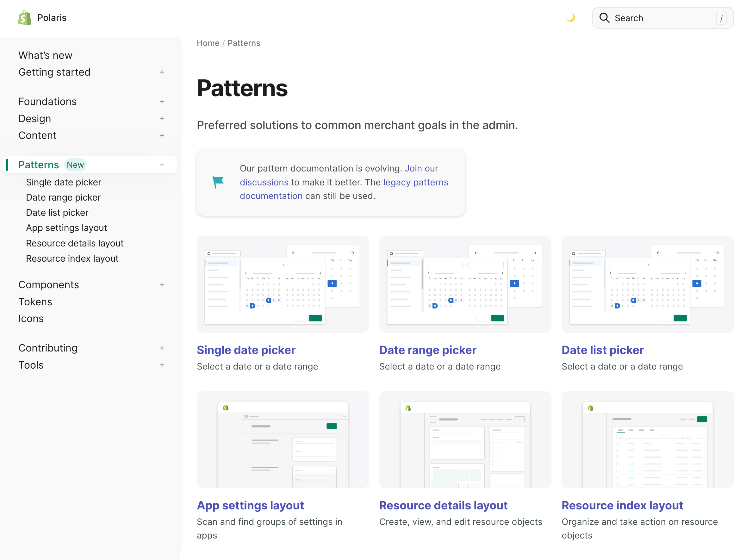Expand the Tools section

tap(162, 365)
